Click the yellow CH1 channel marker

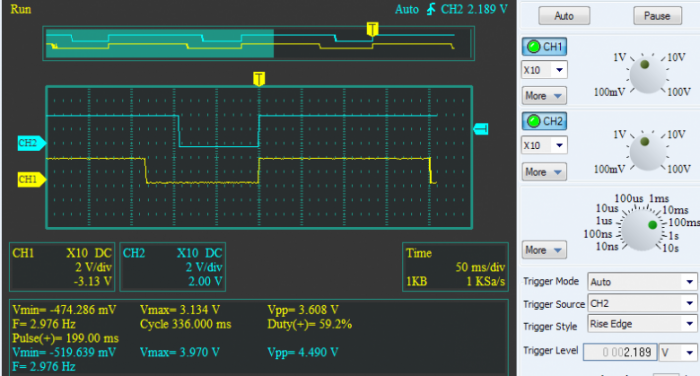point(31,180)
